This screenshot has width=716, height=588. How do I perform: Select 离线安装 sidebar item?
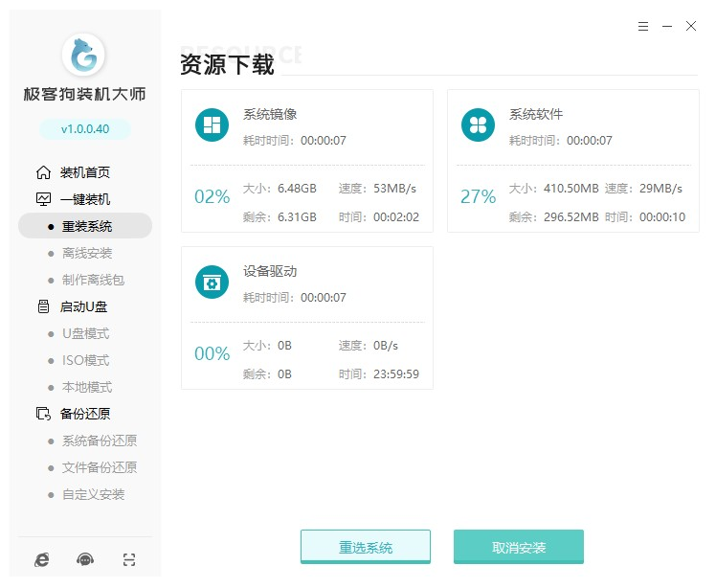click(x=86, y=253)
